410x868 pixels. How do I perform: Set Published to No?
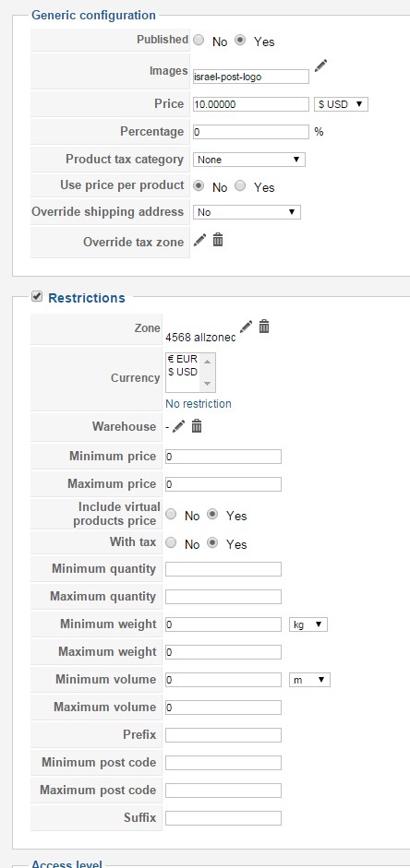(x=199, y=41)
